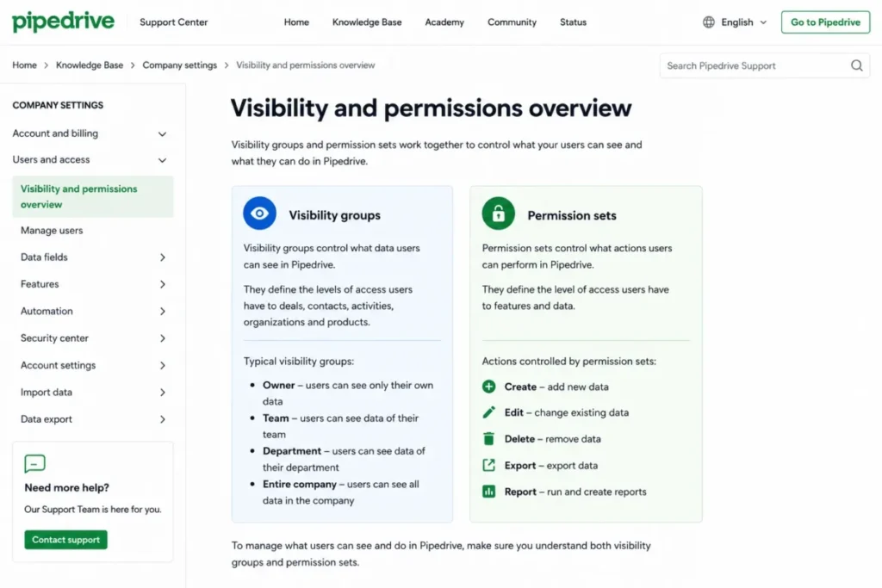Image resolution: width=882 pixels, height=588 pixels.
Task: Click the Contact support button
Action: [65, 540]
